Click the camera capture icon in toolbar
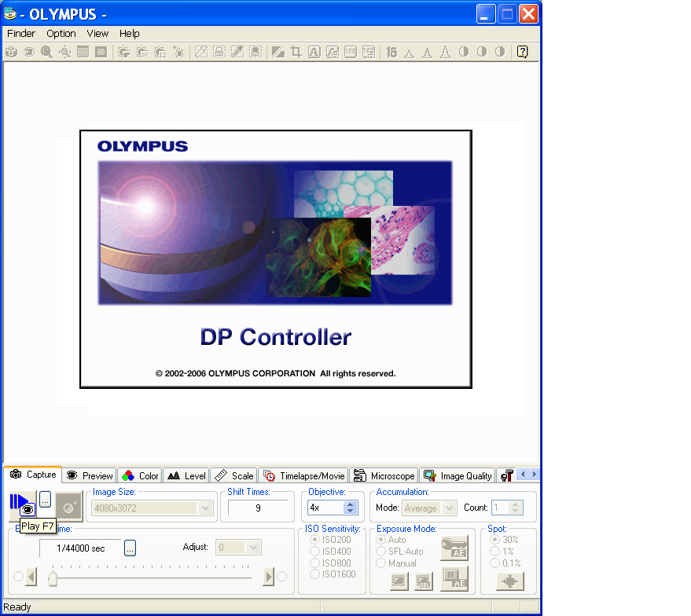Screen dimensions: 691x616 coord(12,52)
